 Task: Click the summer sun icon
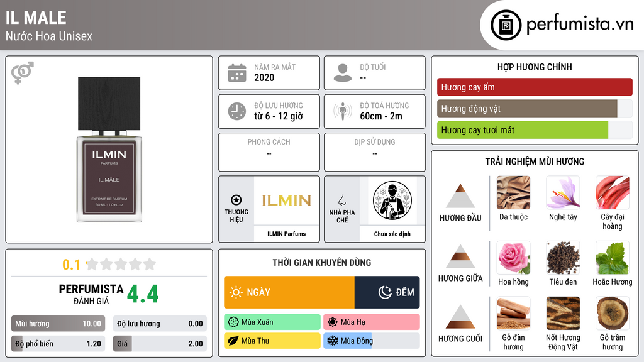coord(333,322)
